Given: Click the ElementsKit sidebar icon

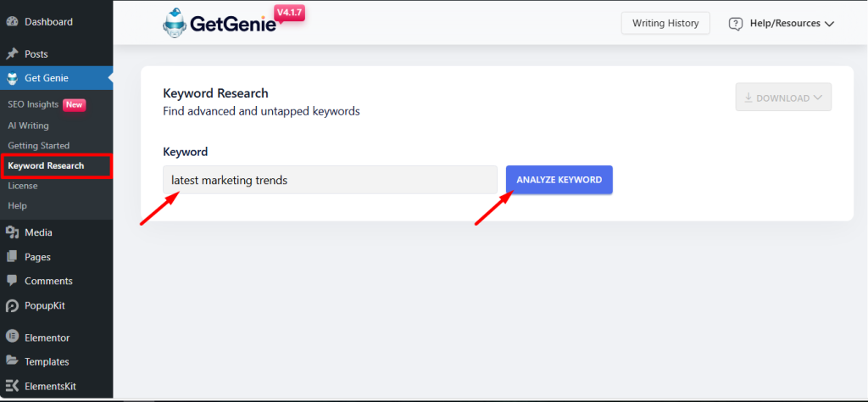Looking at the screenshot, I should (x=12, y=386).
